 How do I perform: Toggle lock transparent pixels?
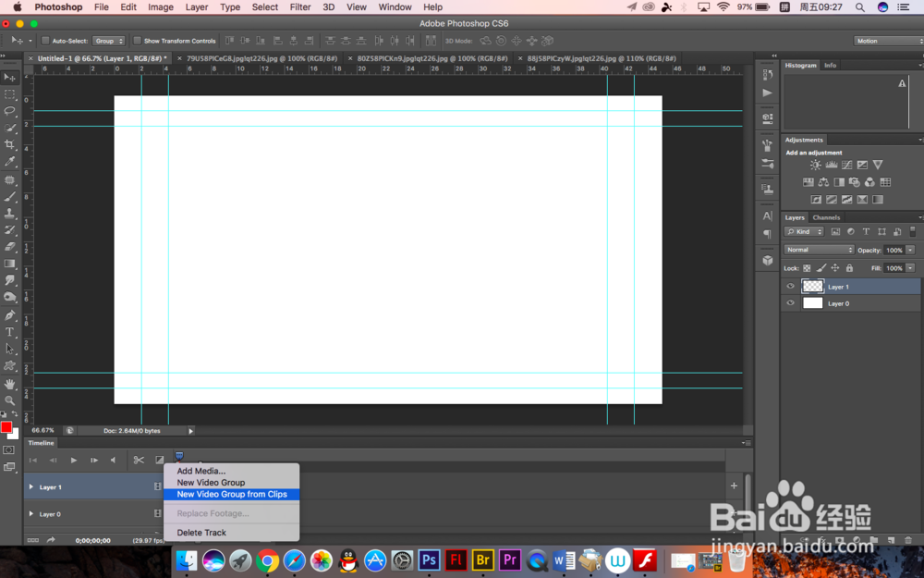point(807,268)
